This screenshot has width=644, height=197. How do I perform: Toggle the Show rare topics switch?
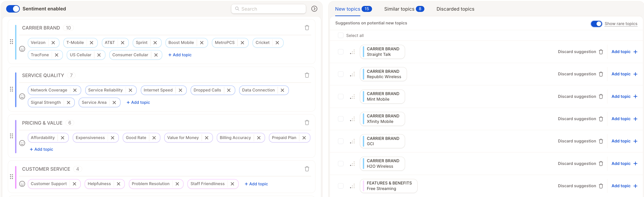(596, 24)
